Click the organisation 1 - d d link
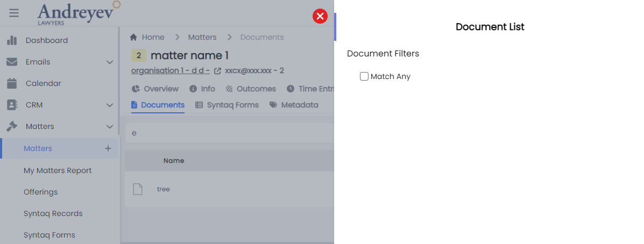The height and width of the screenshot is (244, 644). (170, 70)
